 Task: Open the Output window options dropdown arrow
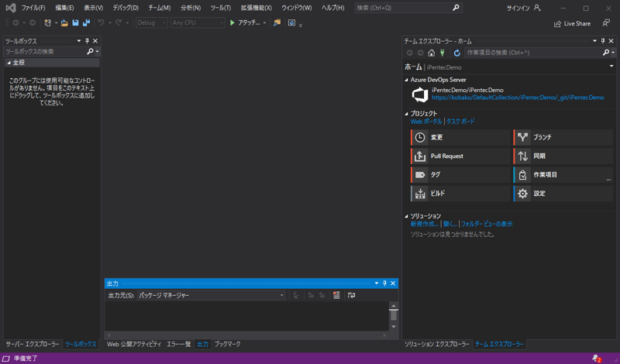pos(377,283)
